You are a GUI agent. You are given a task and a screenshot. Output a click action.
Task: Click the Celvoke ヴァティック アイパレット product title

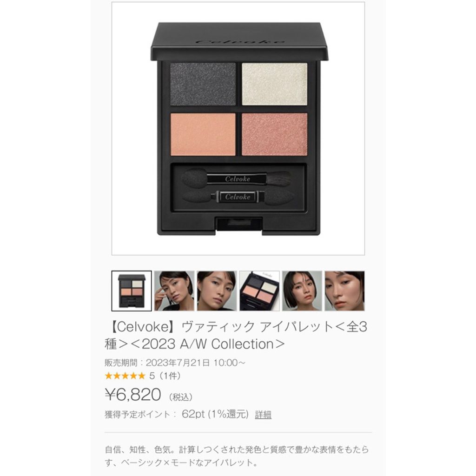pos(236,336)
